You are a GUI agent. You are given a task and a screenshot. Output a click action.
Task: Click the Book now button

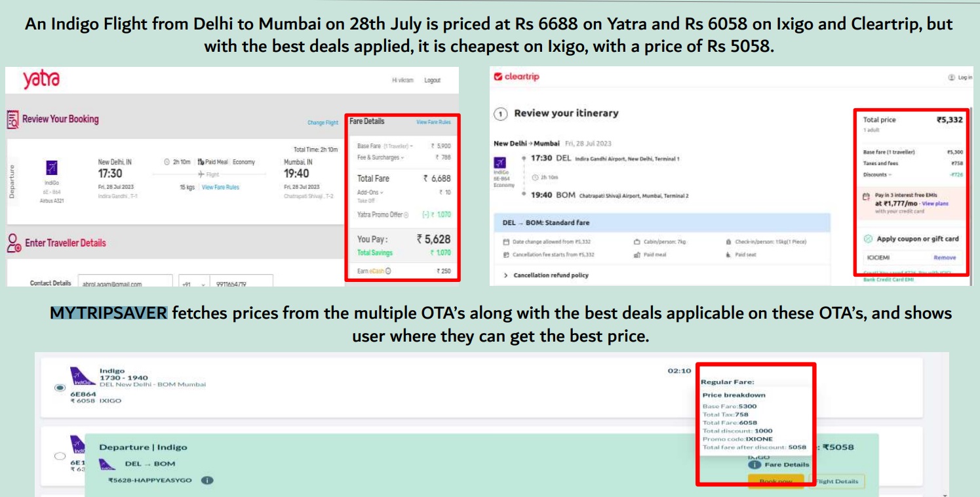point(776,481)
